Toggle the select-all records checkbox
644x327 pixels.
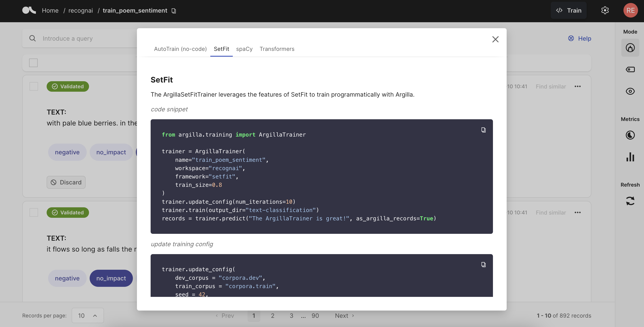[33, 63]
